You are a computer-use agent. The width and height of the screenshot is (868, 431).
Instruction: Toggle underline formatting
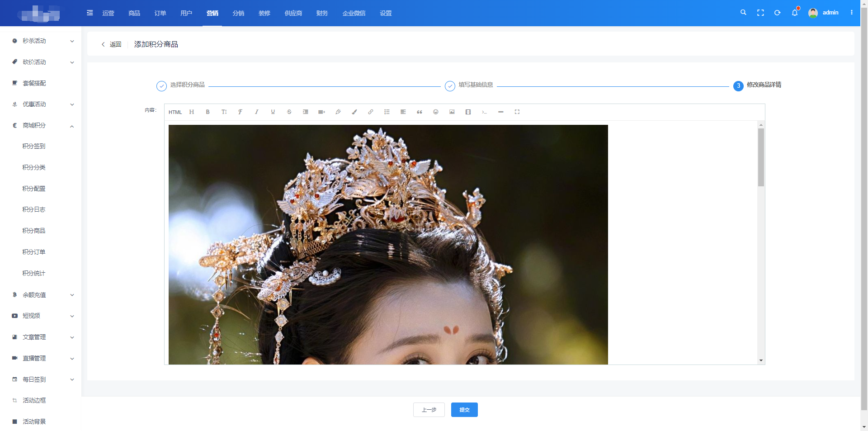pyautogui.click(x=273, y=112)
